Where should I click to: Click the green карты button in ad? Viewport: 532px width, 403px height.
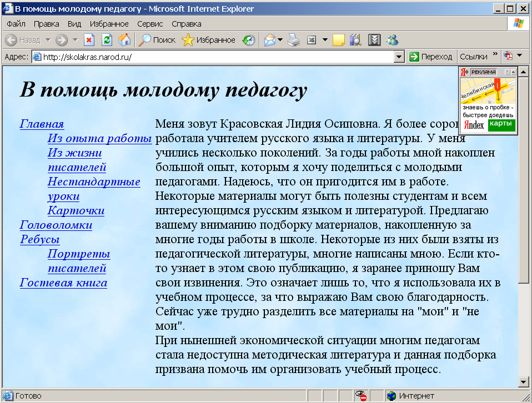pos(501,124)
